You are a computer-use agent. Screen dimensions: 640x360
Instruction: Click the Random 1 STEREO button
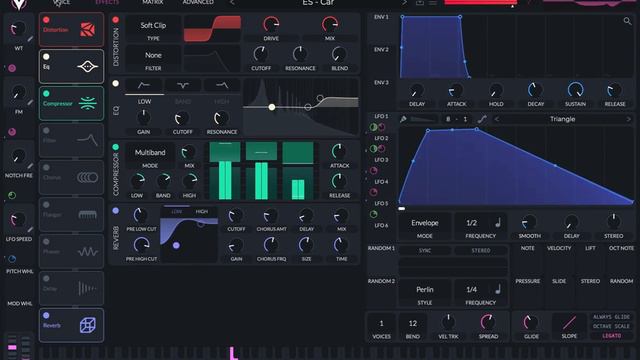click(481, 250)
